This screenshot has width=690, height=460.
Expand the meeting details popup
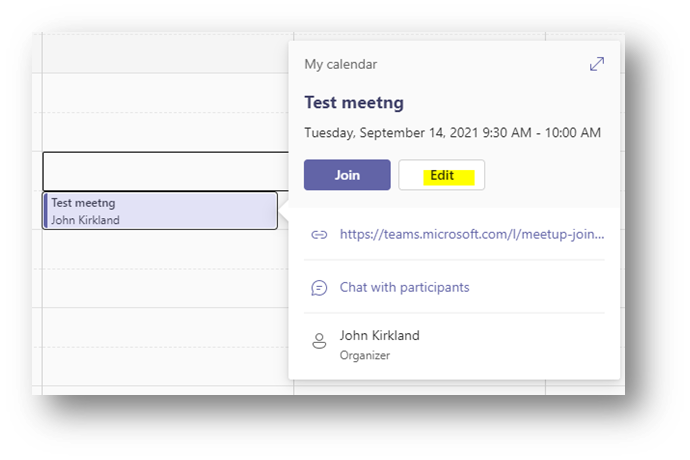(597, 64)
